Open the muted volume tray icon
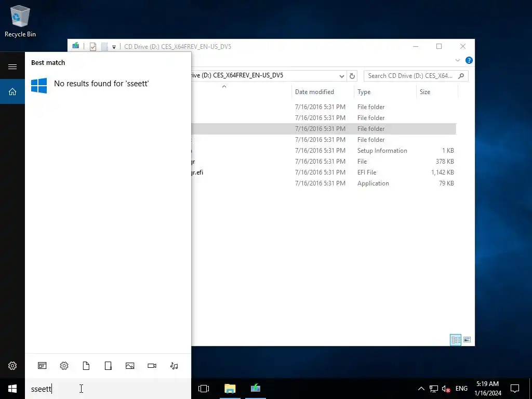The height and width of the screenshot is (399, 532). coord(446,389)
